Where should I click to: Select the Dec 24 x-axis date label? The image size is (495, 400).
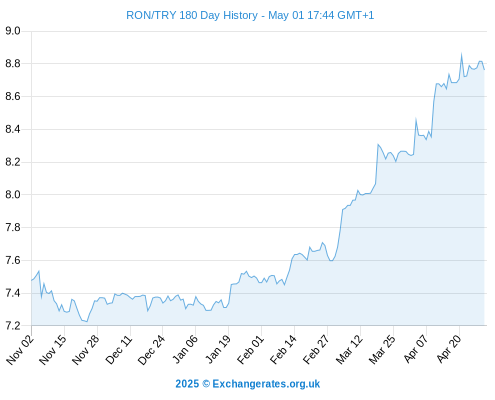[151, 350]
